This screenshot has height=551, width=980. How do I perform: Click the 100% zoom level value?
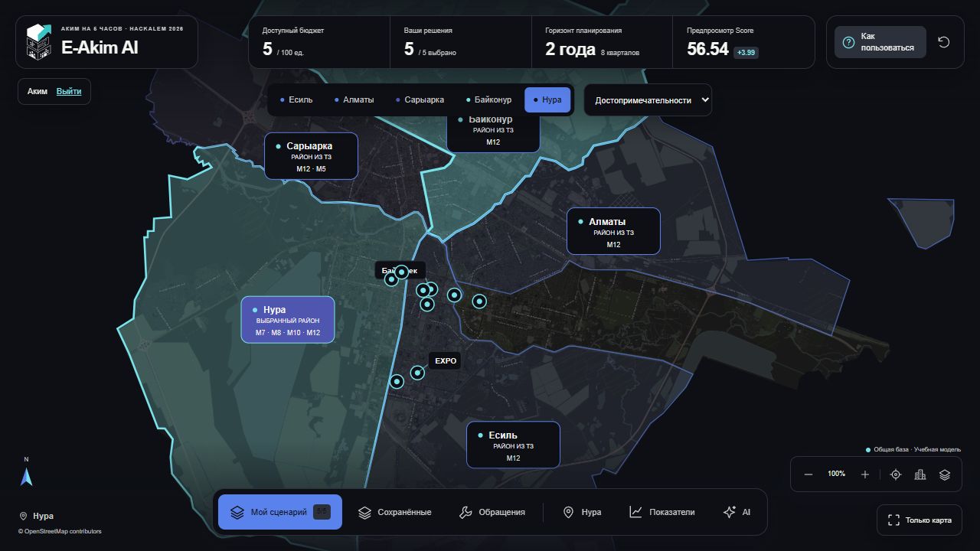coord(837,474)
